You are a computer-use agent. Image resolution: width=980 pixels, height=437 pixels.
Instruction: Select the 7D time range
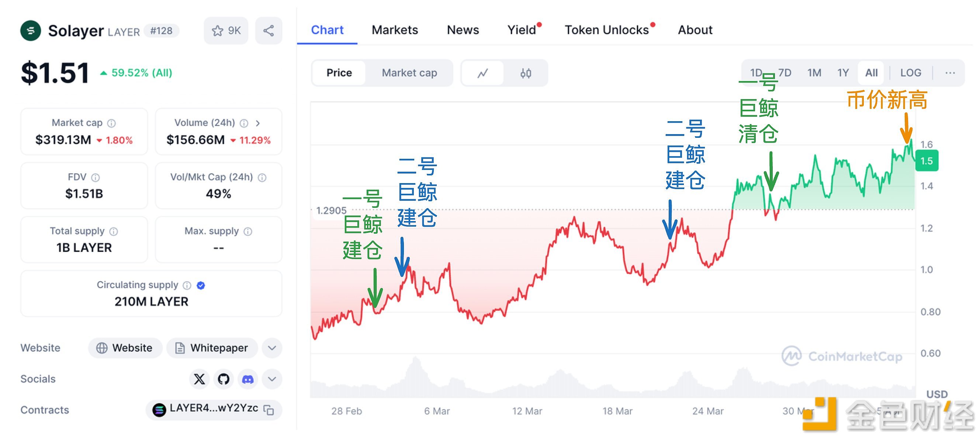785,73
